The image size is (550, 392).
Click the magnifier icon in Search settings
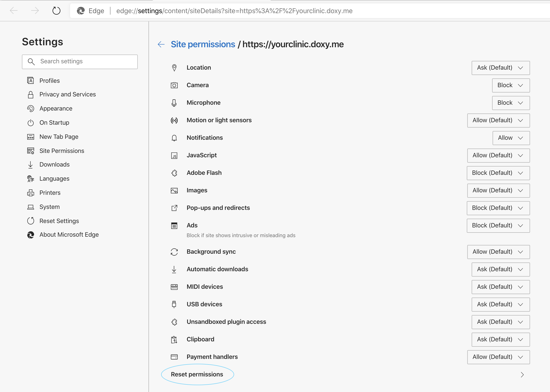click(x=31, y=61)
